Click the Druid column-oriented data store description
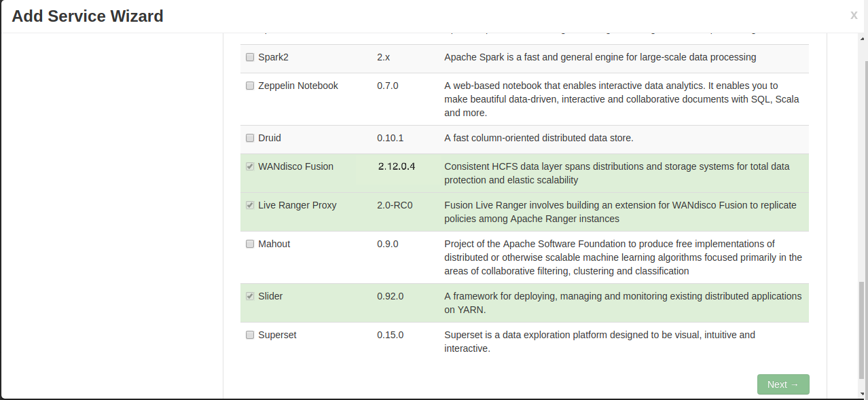 coord(539,138)
